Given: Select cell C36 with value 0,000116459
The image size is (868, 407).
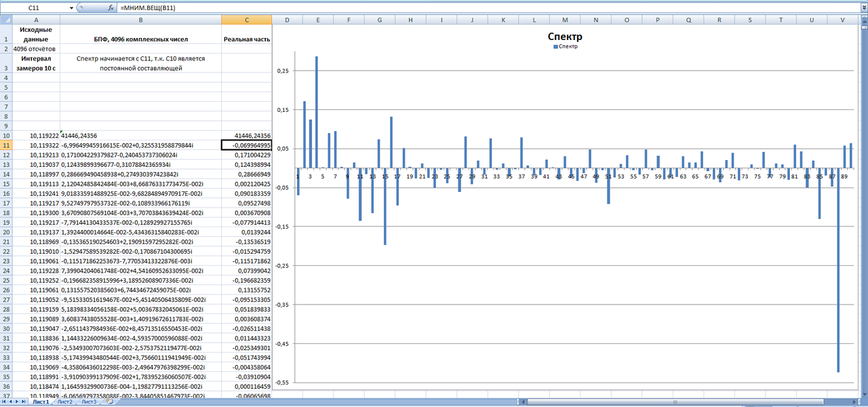Looking at the screenshot, I should [x=247, y=386].
